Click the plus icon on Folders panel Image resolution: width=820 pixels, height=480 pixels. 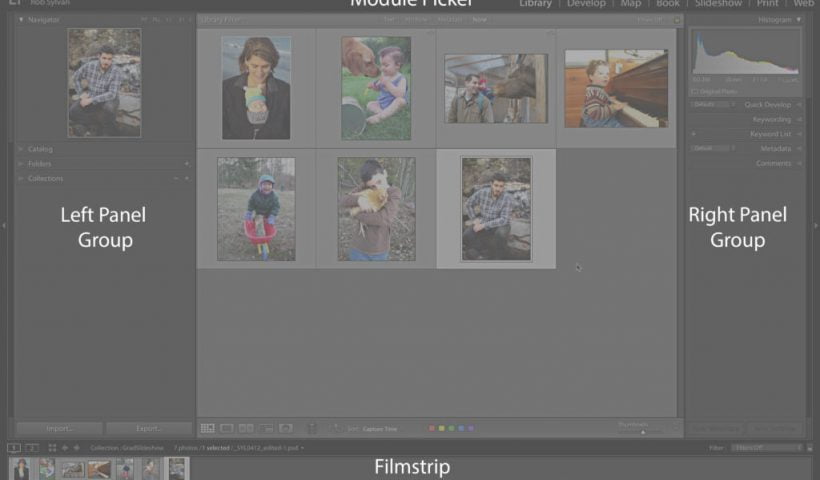[186, 163]
